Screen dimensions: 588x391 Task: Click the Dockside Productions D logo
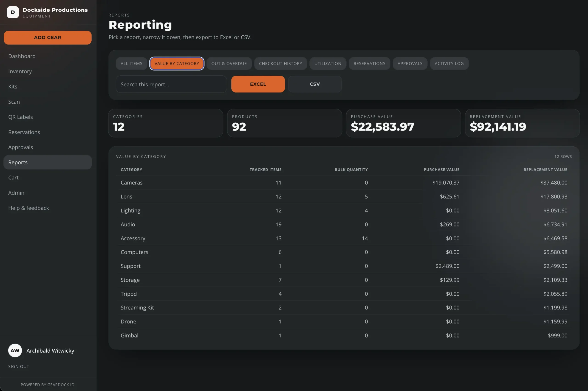coord(13,12)
